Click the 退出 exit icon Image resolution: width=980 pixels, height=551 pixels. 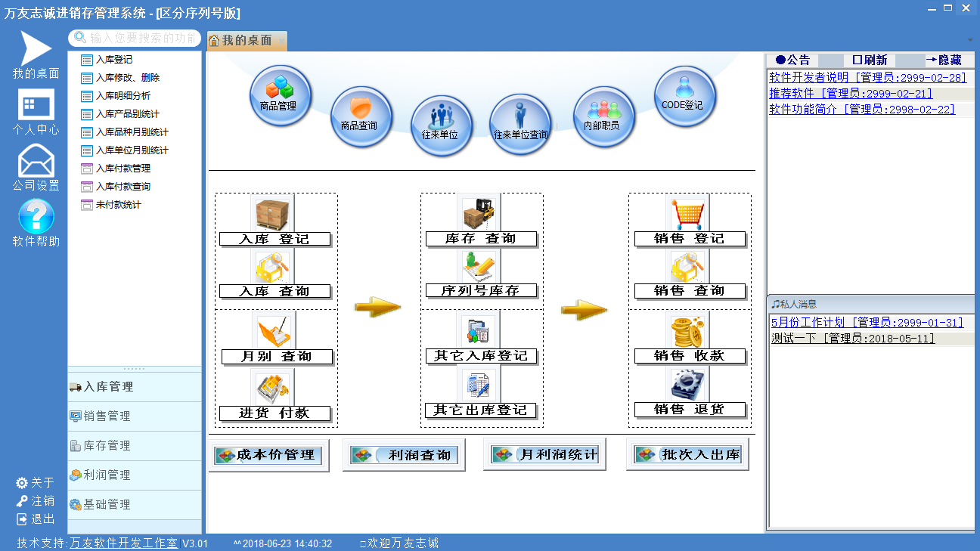click(22, 519)
